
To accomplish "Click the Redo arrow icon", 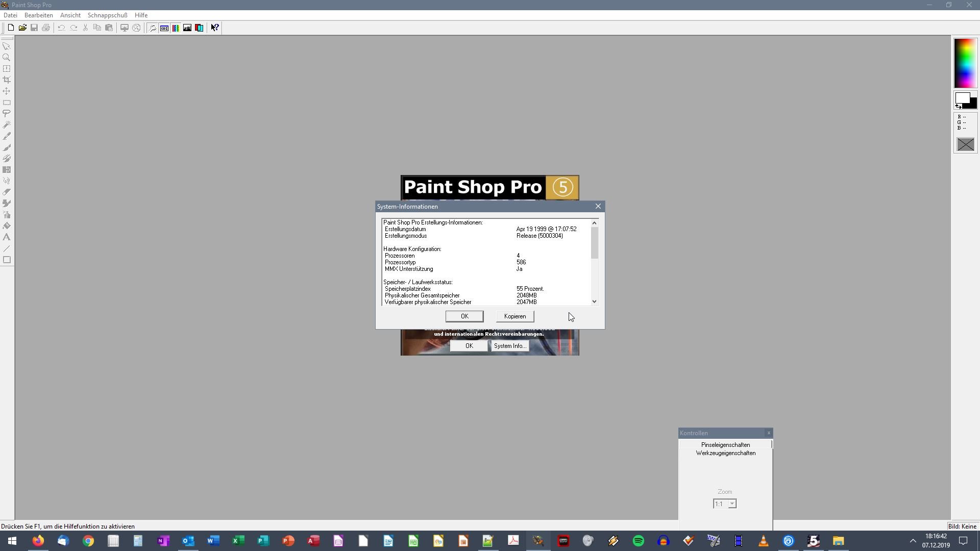I will 73,28.
